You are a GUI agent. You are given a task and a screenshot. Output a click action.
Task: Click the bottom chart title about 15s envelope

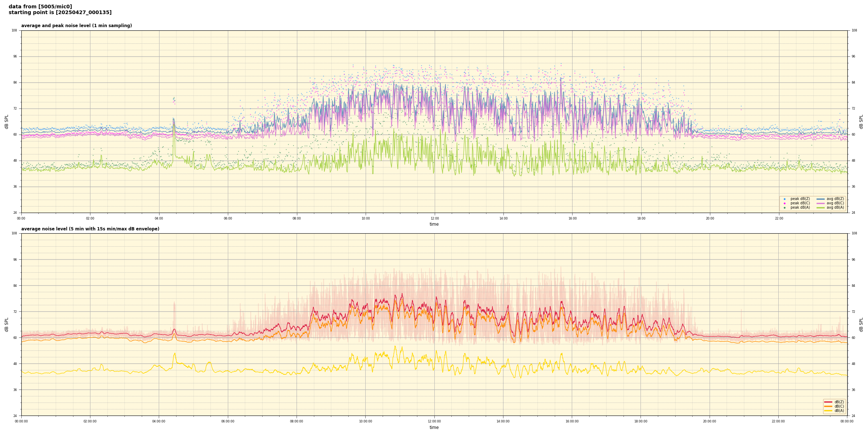pyautogui.click(x=90, y=229)
